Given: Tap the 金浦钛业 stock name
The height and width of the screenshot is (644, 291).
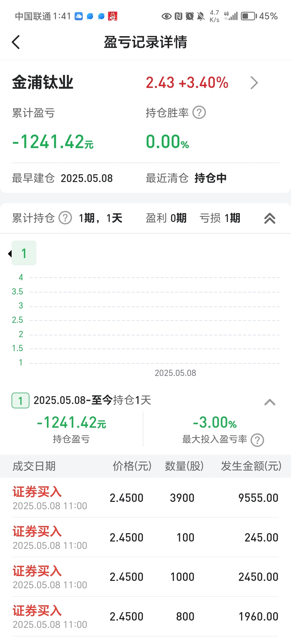Looking at the screenshot, I should (43, 83).
